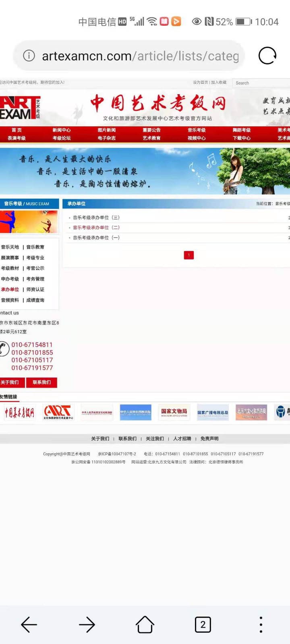The image size is (290, 644).
Task: Open footer link 联系我们
Action: tap(128, 439)
